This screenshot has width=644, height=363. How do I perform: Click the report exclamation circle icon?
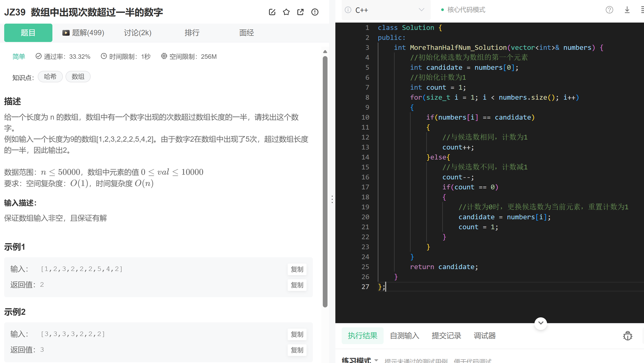click(315, 12)
